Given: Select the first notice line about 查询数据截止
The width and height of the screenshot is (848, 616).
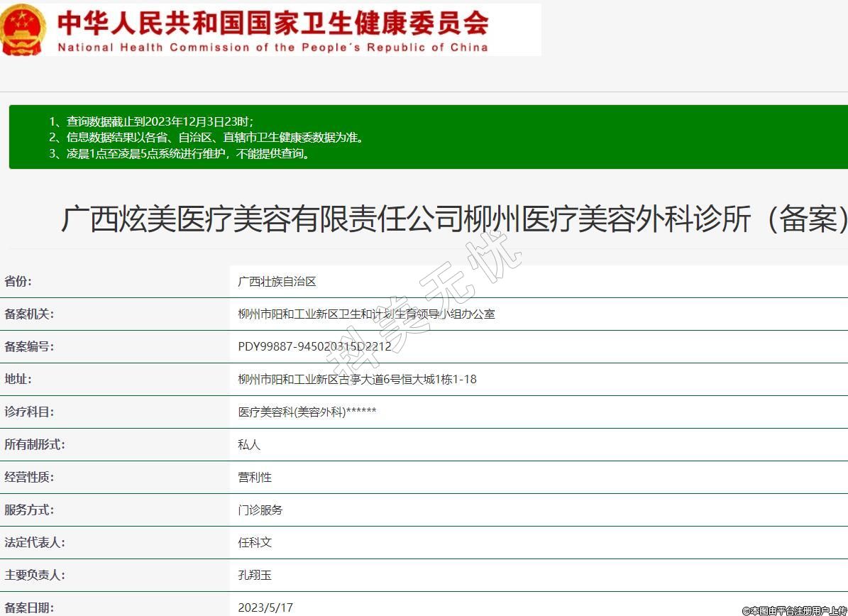Looking at the screenshot, I should tap(151, 121).
